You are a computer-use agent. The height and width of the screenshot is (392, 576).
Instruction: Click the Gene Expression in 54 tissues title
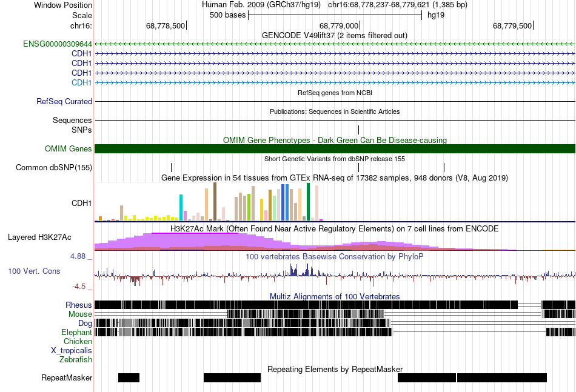335,178
